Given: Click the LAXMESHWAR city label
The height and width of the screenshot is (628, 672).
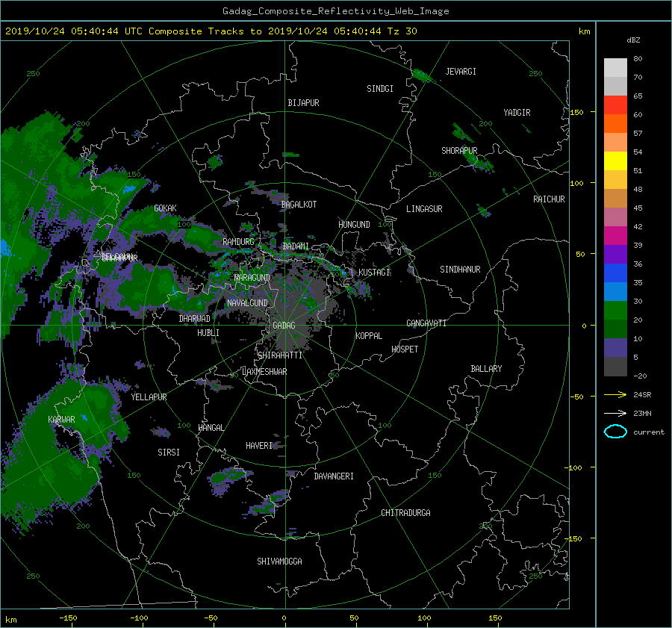Looking at the screenshot, I should tap(264, 372).
